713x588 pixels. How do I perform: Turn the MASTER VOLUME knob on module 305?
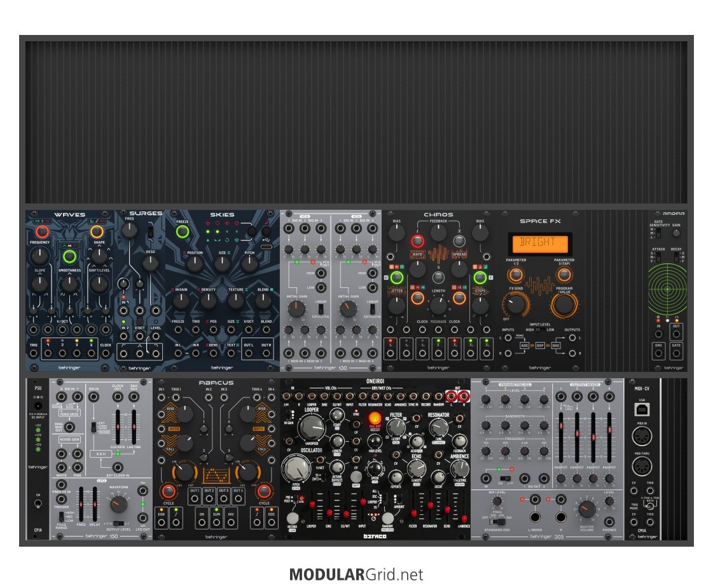[x=586, y=510]
